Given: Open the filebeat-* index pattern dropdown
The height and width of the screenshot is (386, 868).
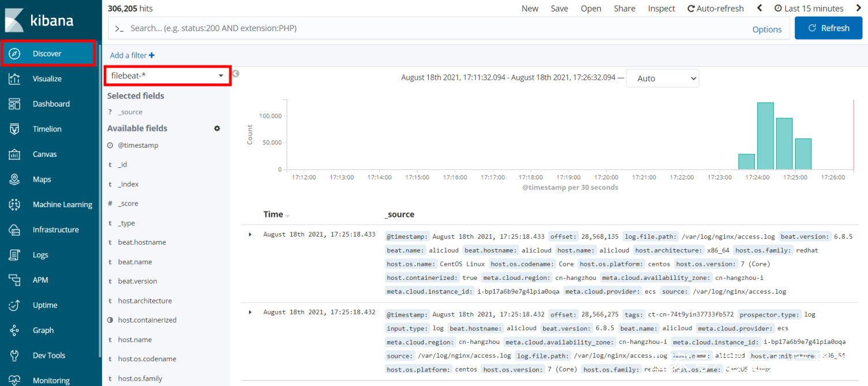Looking at the screenshot, I should point(167,76).
